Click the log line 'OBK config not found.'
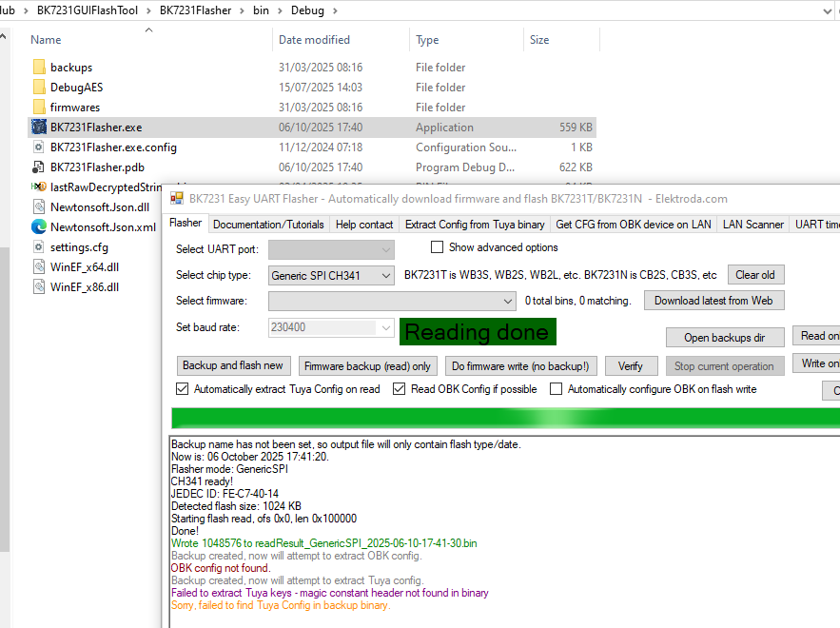 [x=221, y=568]
